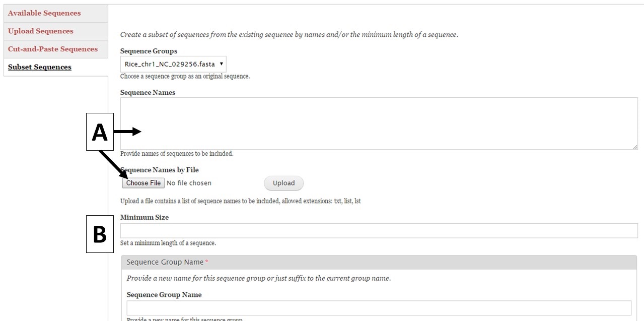Grab the text area resize handle corner
Image resolution: width=644 pixels, height=321 pixels.
coord(635,147)
